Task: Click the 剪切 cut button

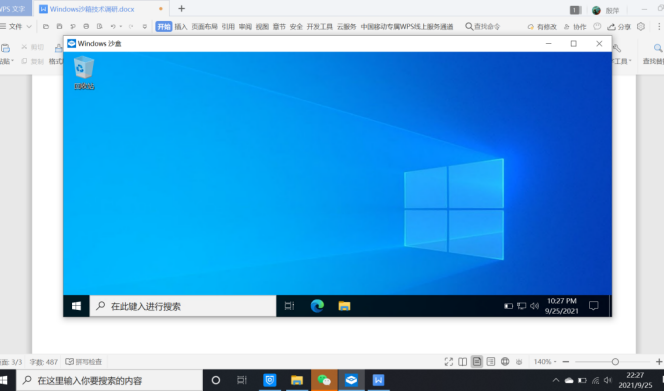Action: coord(33,47)
